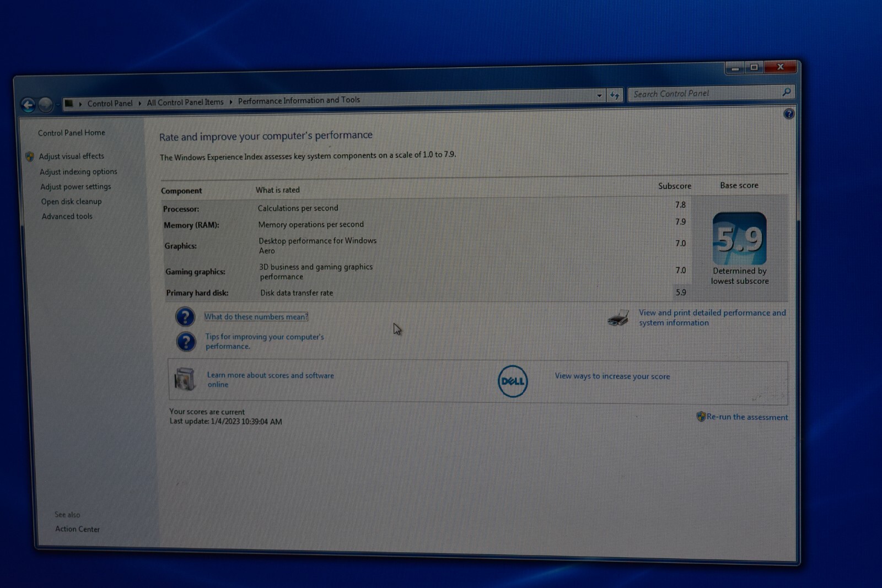Expand arrow after All Control Panel Items breadcrumb
Screen dimensions: 882x588
(231, 102)
